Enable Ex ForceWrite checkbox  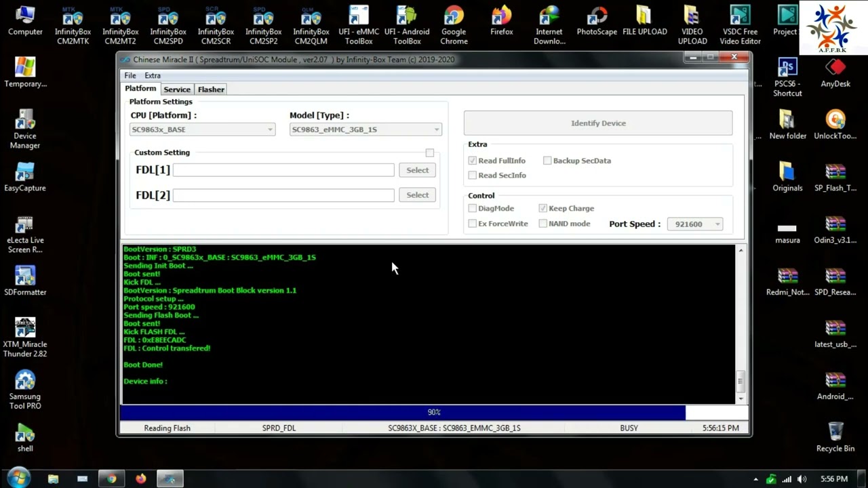[473, 224]
